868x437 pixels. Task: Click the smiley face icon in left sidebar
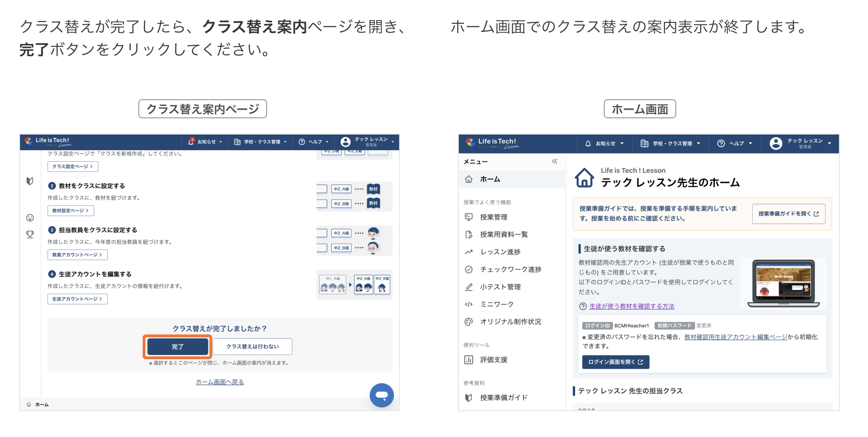(x=30, y=218)
